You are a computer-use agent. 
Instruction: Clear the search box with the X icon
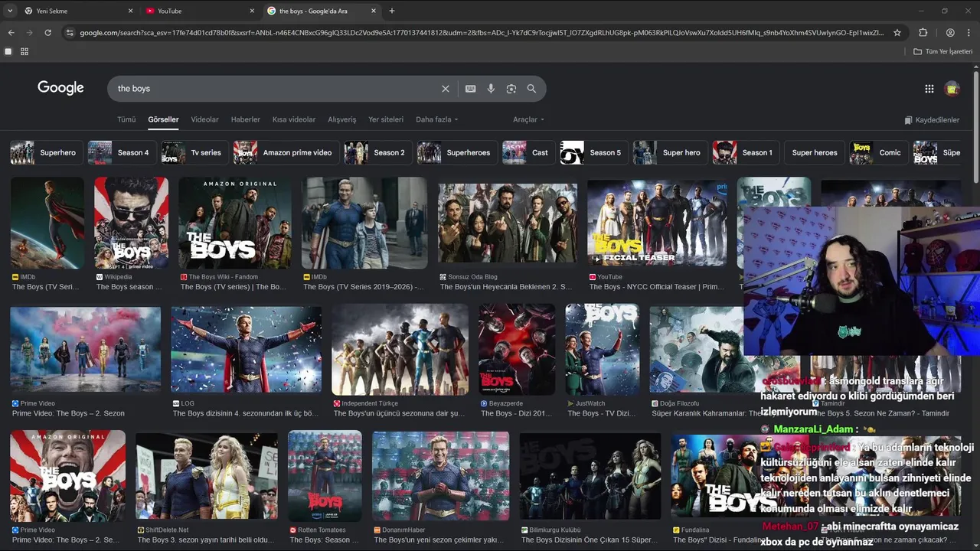click(x=446, y=89)
